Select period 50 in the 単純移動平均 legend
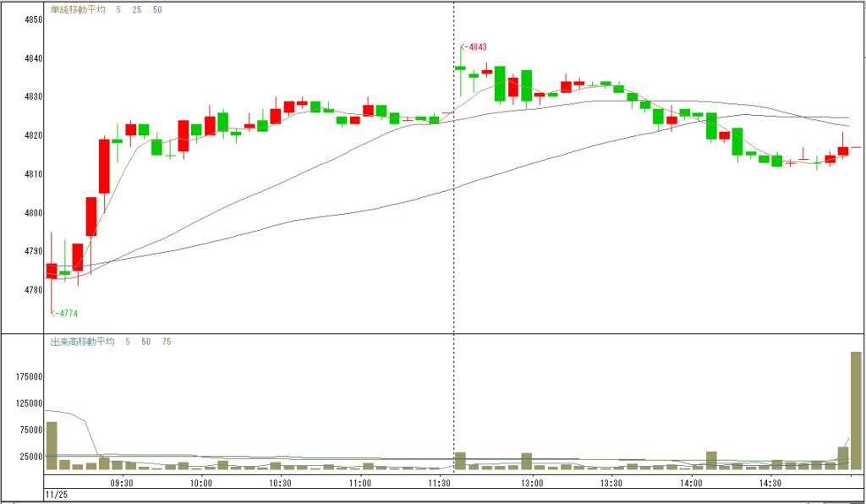866x504 pixels. tap(157, 10)
